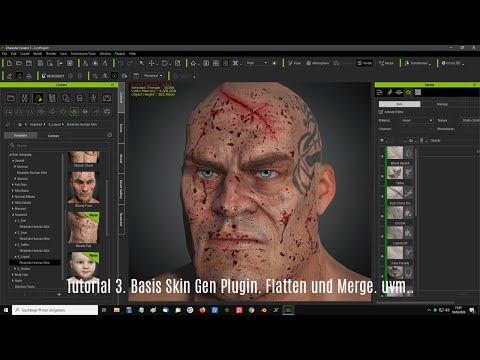Toggle the sun light icon in toolbar

274,63
